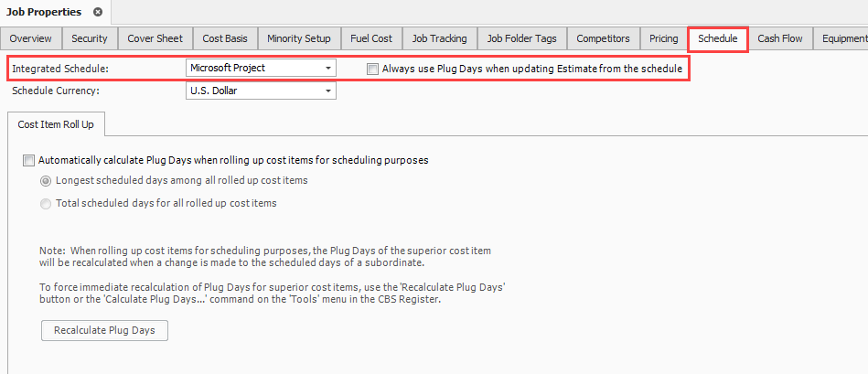Switch to the Cash Flow tab
Screen dimensions: 868x374
point(780,38)
